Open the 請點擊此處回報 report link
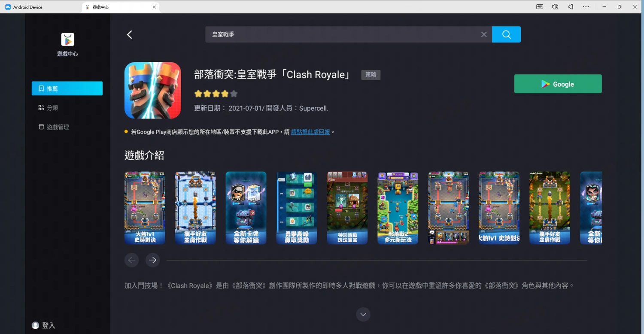The image size is (644, 334). click(x=310, y=132)
